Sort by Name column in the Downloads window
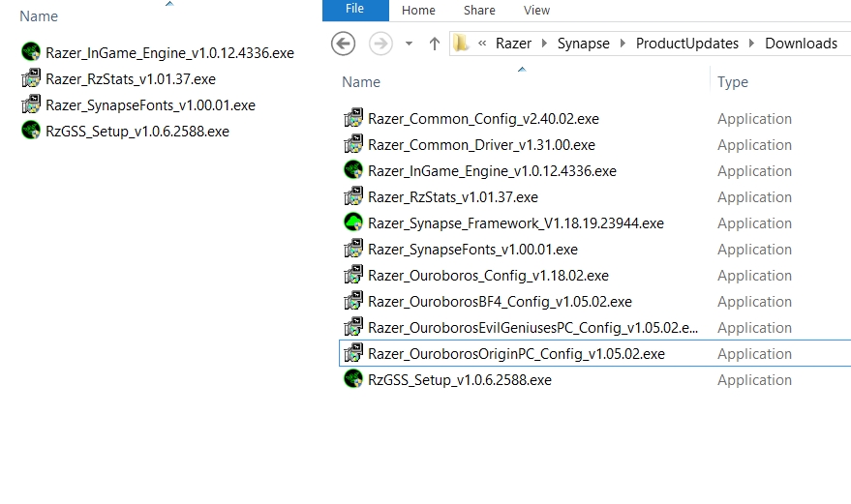851x504 pixels. click(361, 82)
